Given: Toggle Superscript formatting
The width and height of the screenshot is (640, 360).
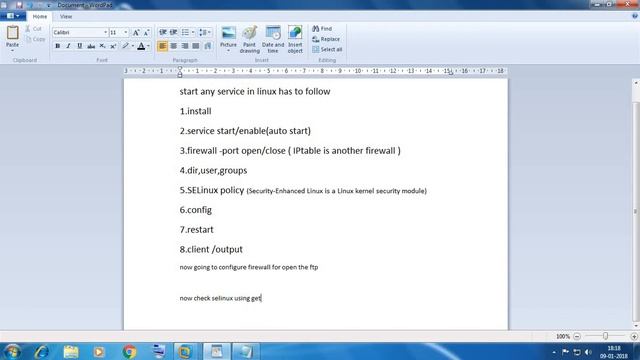Looking at the screenshot, I should pos(113,46).
